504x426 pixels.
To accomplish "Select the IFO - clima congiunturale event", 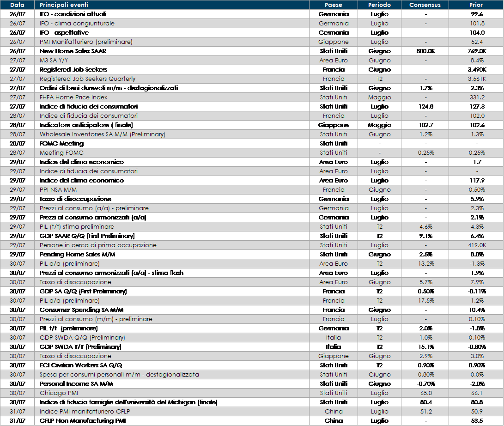I will (x=77, y=24).
